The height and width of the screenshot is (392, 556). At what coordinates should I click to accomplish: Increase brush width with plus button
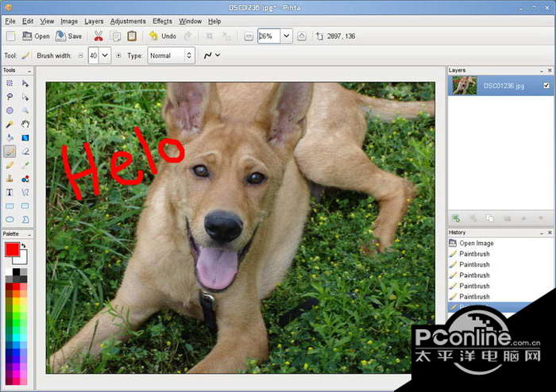(118, 56)
